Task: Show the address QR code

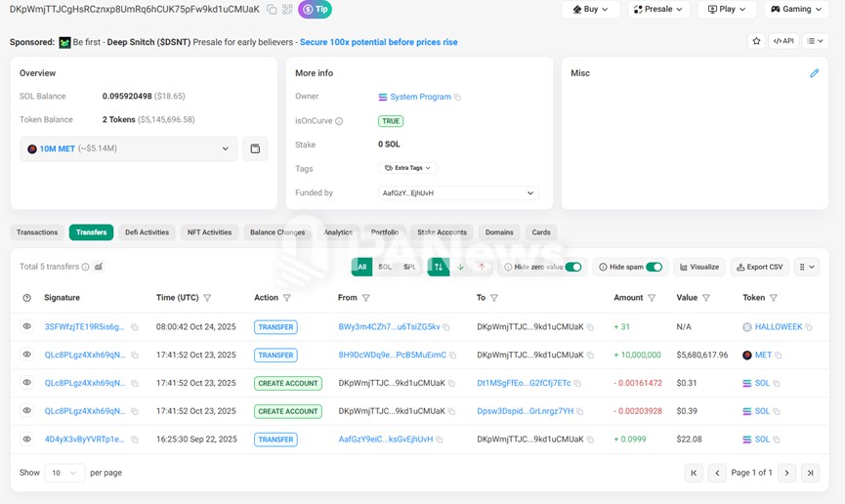Action: coord(287,10)
